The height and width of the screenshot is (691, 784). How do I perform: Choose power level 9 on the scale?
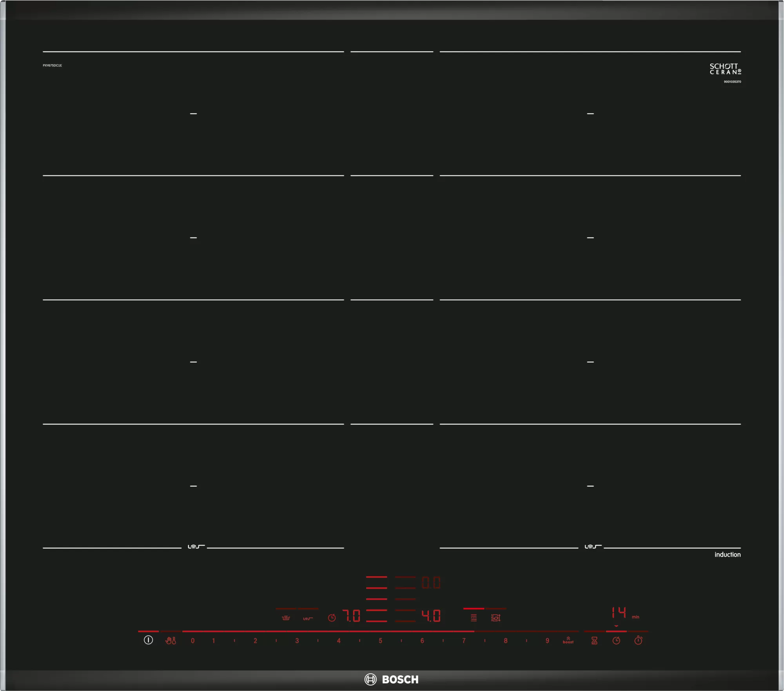(x=547, y=641)
